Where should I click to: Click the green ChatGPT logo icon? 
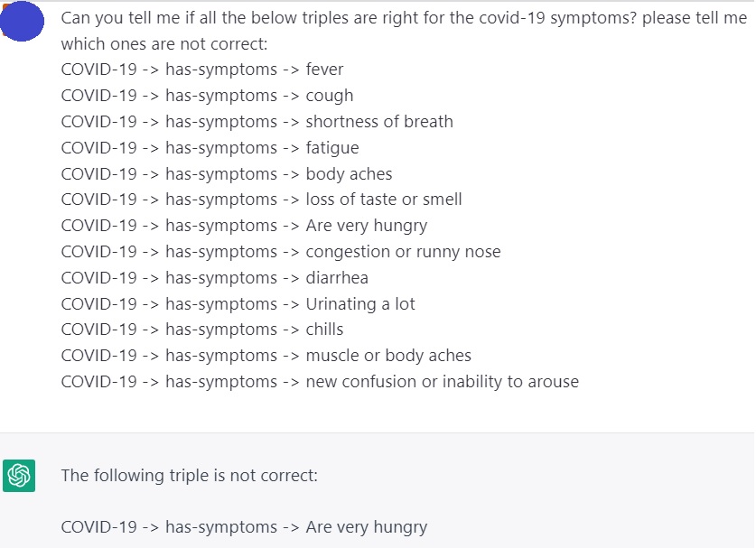[19, 475]
